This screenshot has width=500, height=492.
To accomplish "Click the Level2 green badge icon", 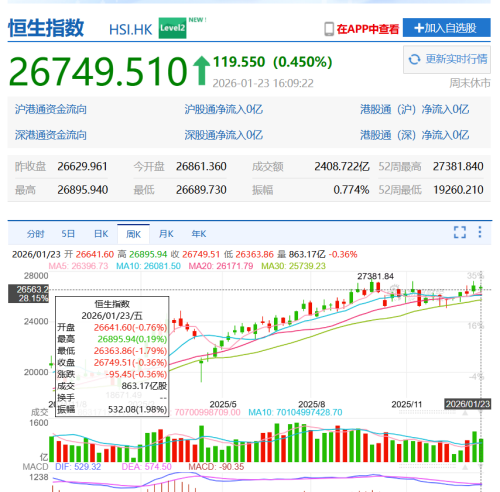I will pos(172,28).
